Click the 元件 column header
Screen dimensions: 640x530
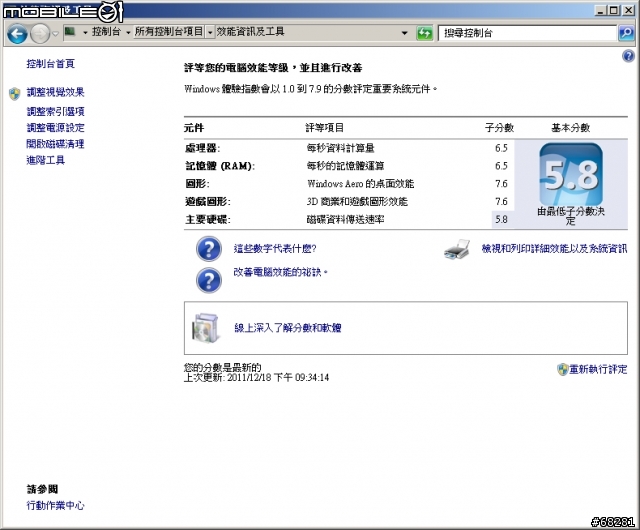tap(194, 128)
